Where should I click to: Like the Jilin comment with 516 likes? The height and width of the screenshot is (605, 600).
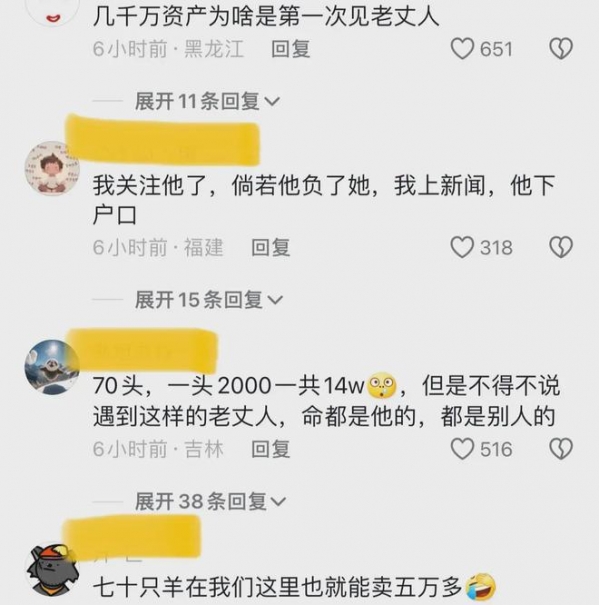point(462,449)
